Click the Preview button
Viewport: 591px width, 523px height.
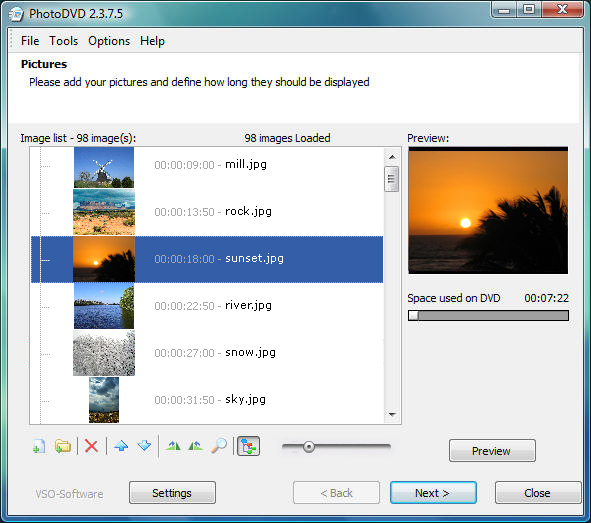(492, 450)
